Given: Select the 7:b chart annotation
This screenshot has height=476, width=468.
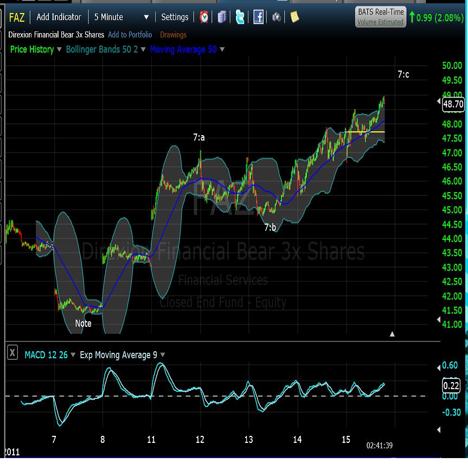Looking at the screenshot, I should click(270, 227).
